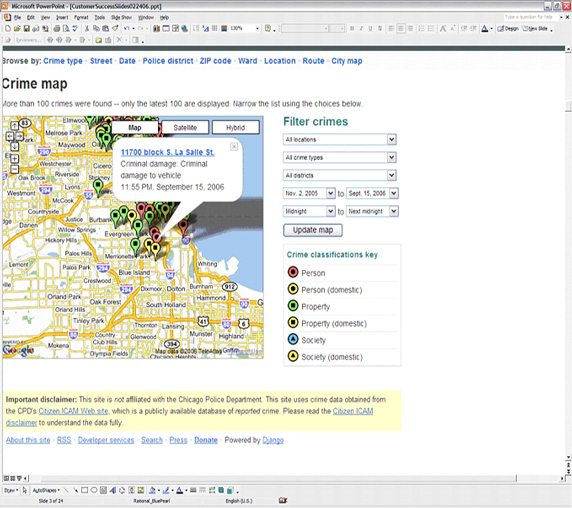Open the Format menu
Image resolution: width=572 pixels, height=508 pixels.
(81, 18)
